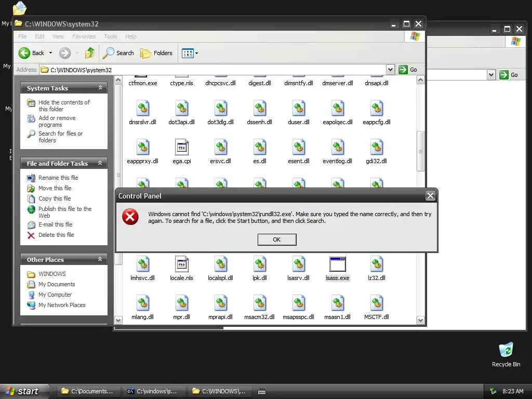
Task: Close the Control Panel error dialog
Action: point(430,196)
